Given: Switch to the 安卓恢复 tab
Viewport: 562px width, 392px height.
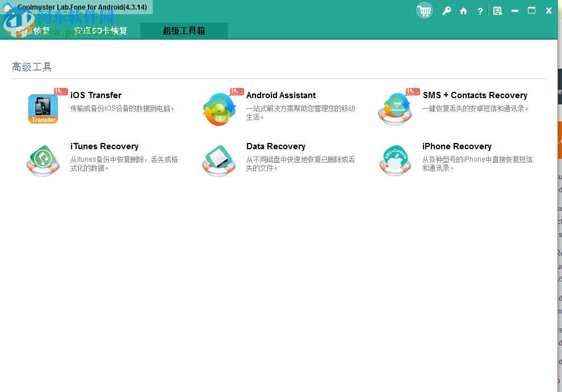Looking at the screenshot, I should pyautogui.click(x=35, y=31).
